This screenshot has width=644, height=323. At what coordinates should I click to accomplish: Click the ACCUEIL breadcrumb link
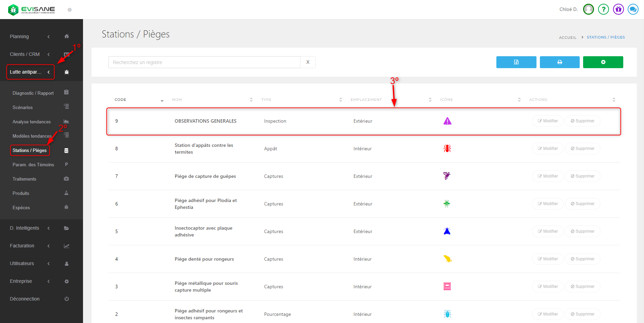coord(567,37)
